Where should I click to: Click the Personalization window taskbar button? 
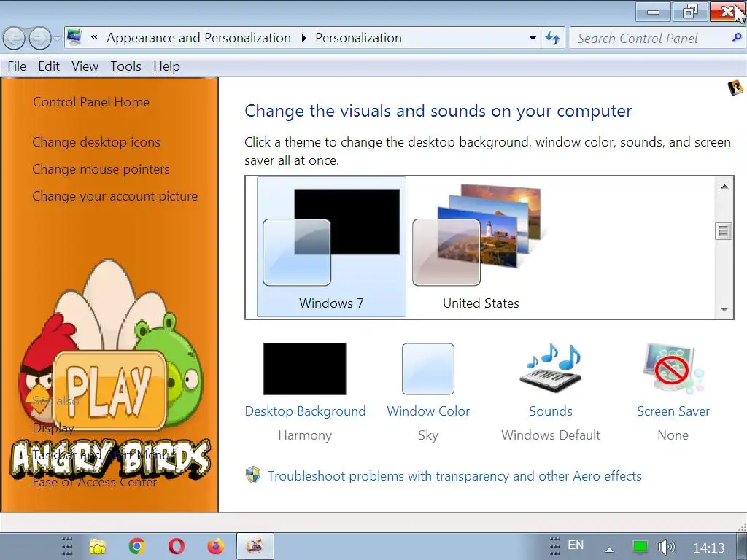[255, 545]
